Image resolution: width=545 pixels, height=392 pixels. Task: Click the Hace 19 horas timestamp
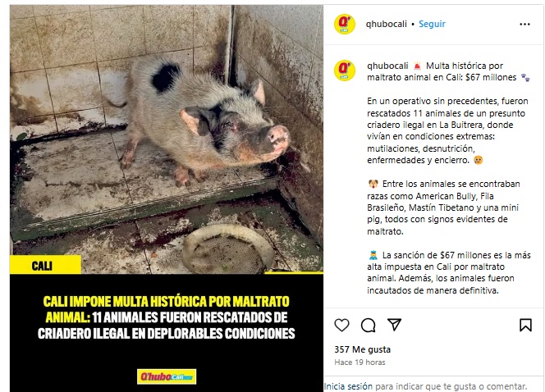pyautogui.click(x=360, y=362)
